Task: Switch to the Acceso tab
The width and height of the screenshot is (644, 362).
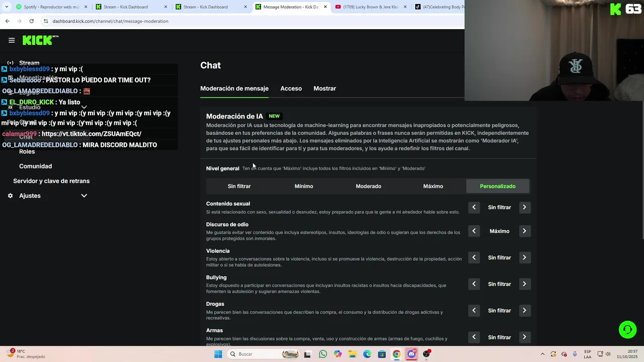Action: click(291, 88)
